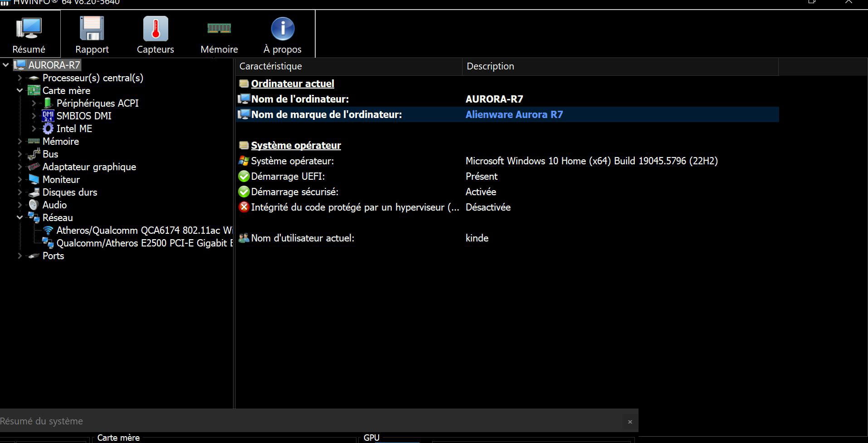The width and height of the screenshot is (868, 443).
Task: Click the Moniteur screen icon
Action: coord(34,179)
